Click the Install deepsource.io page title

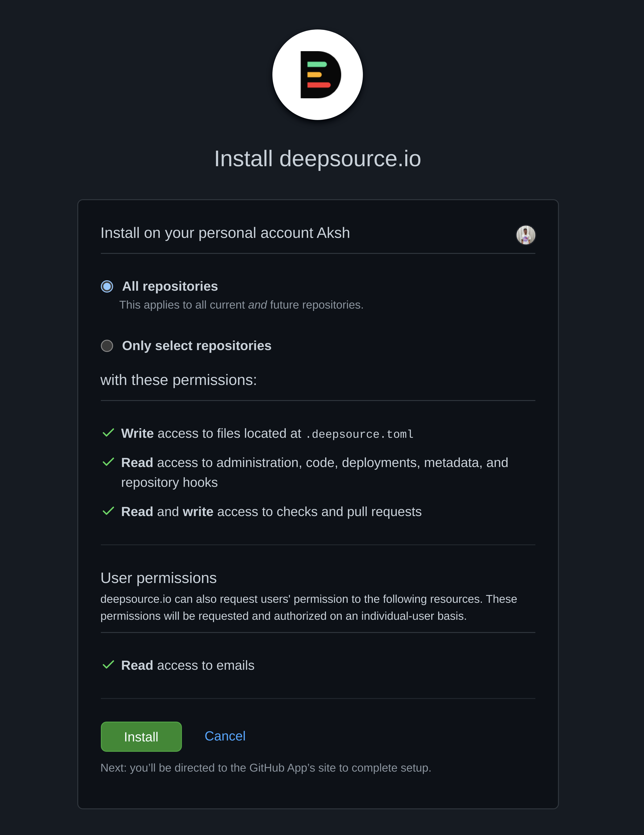[317, 159]
